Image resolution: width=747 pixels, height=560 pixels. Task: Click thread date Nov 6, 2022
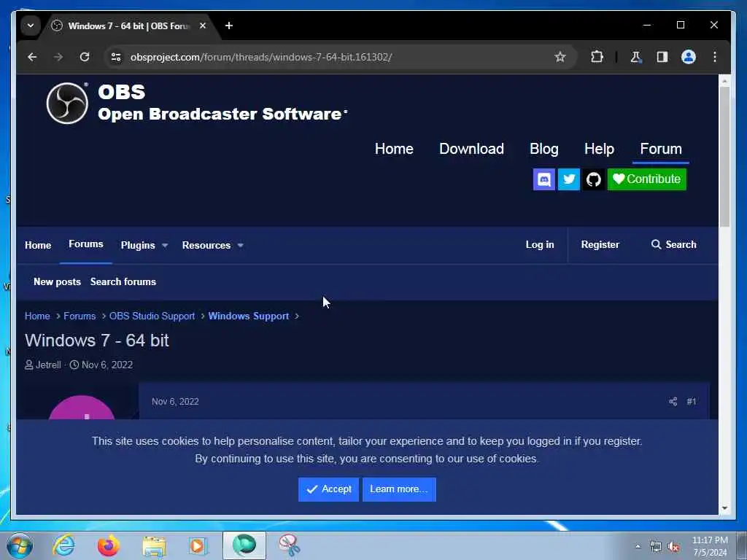pos(107,365)
